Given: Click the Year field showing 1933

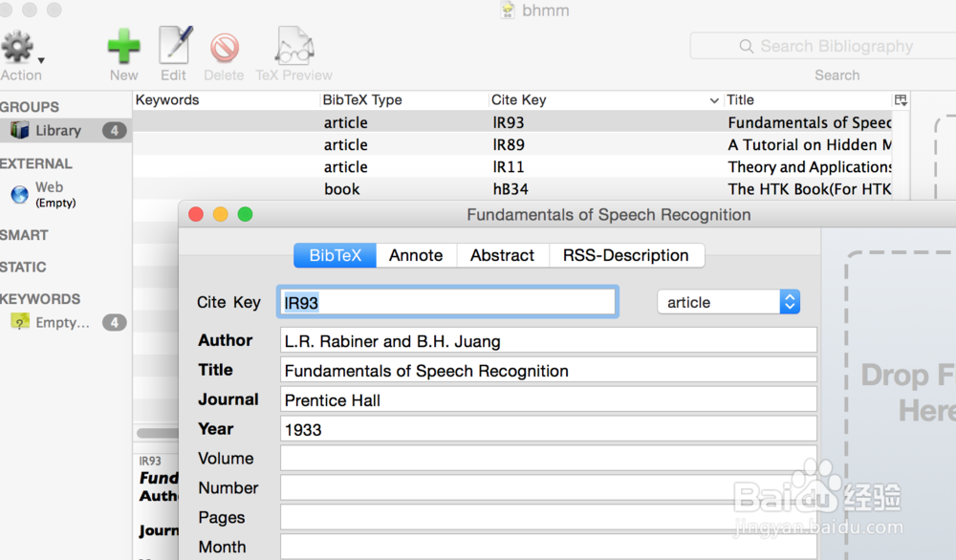Looking at the screenshot, I should (548, 429).
